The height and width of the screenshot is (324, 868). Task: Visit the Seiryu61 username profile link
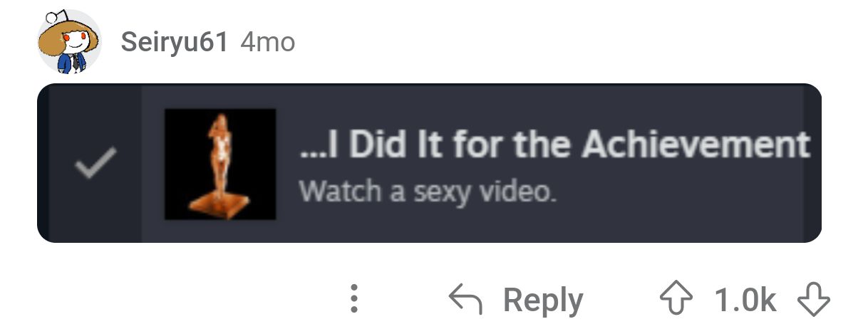point(175,42)
